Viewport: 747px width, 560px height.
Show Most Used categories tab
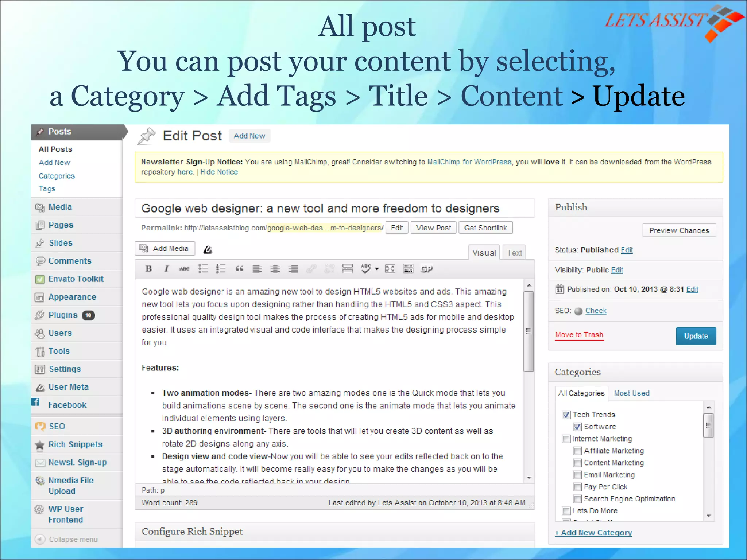tap(632, 393)
